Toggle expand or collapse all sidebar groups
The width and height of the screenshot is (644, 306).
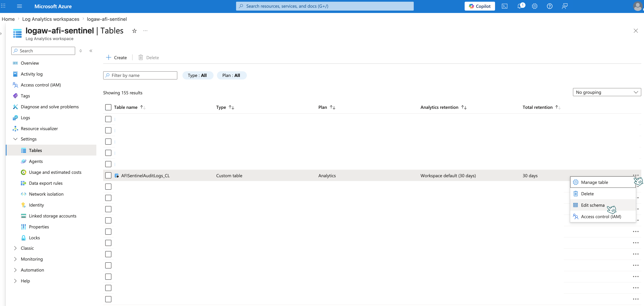80,51
